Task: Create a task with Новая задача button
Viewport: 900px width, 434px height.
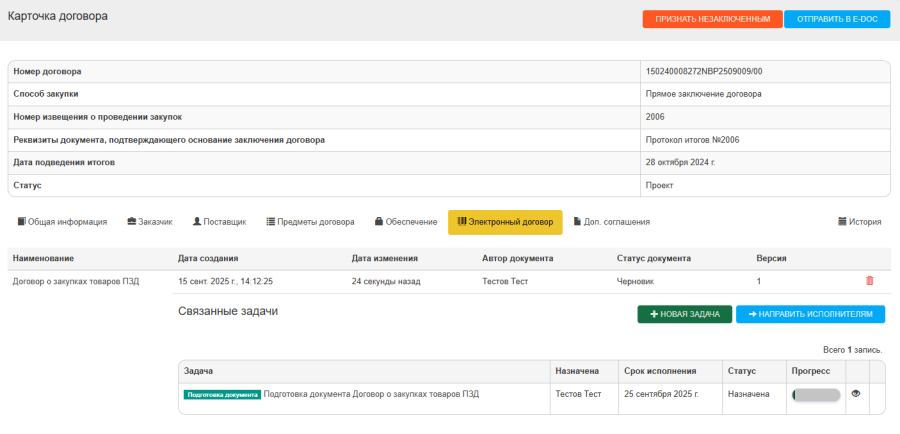Action: 684,314
